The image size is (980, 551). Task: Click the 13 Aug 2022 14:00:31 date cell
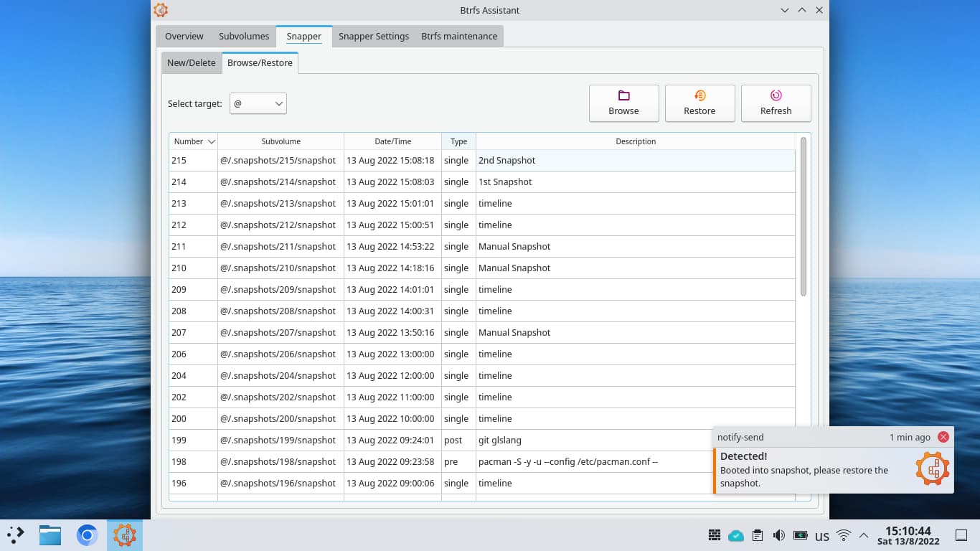[x=392, y=311]
